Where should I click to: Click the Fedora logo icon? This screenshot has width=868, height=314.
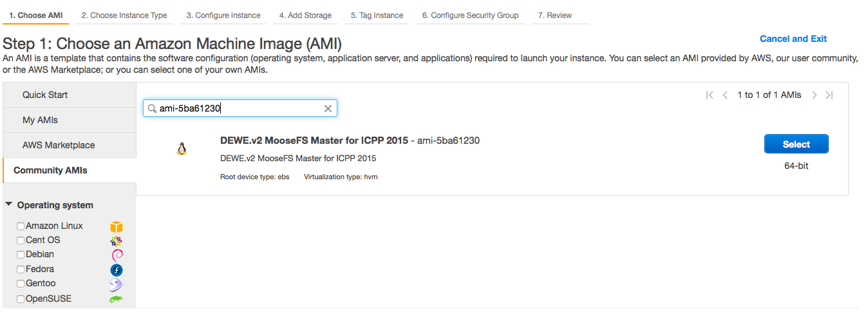pos(117,270)
